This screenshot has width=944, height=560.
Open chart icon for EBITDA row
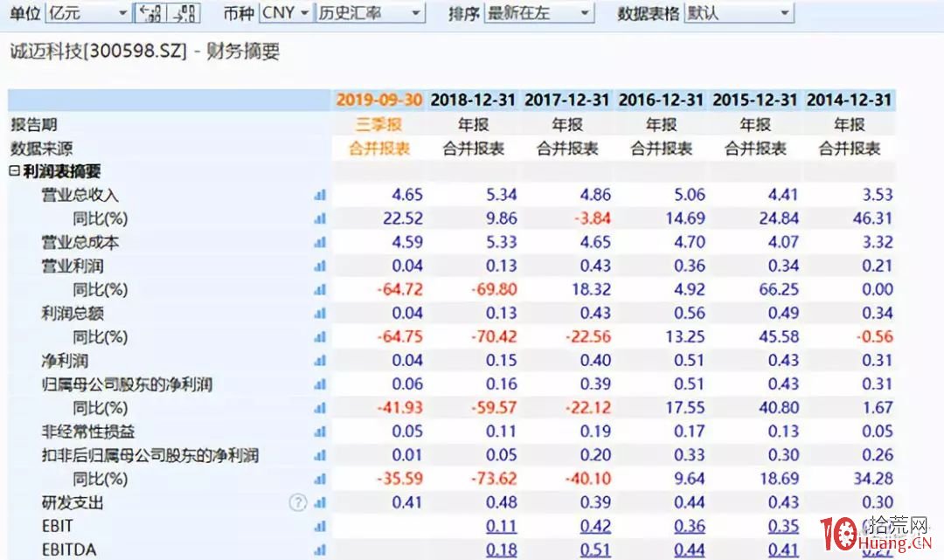pyautogui.click(x=320, y=550)
